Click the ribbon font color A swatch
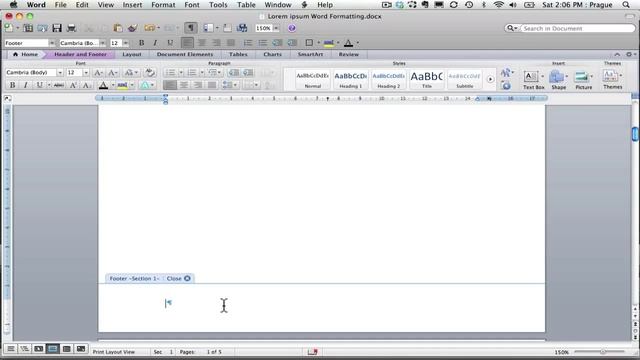 pos(103,85)
